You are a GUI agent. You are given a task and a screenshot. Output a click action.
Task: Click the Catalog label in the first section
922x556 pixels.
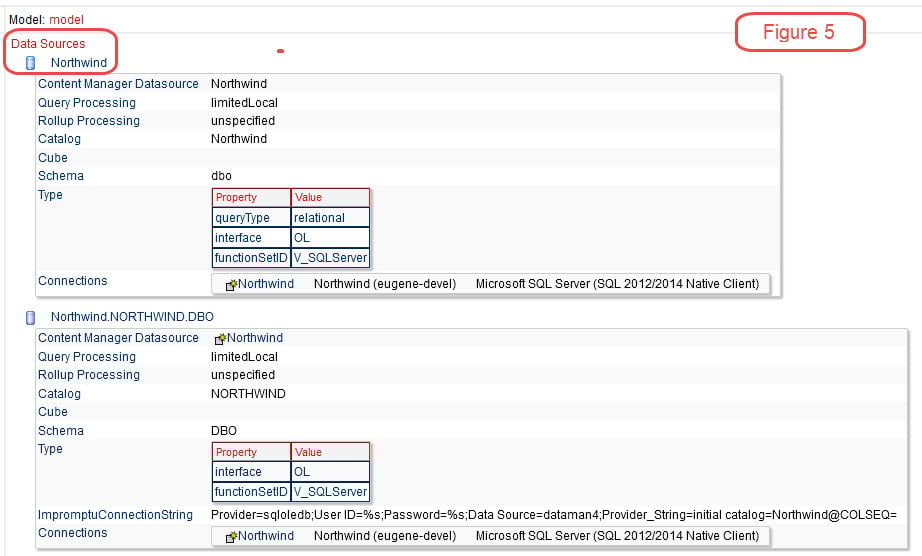point(59,139)
